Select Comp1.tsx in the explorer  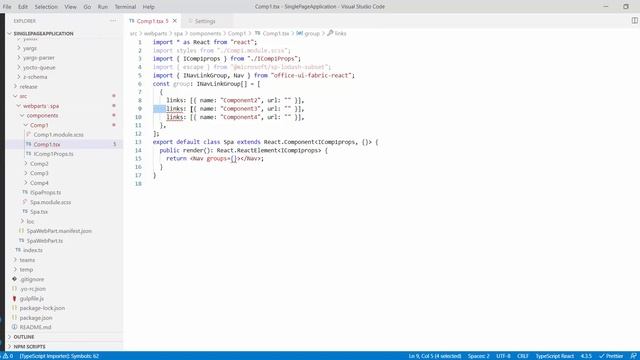point(47,144)
